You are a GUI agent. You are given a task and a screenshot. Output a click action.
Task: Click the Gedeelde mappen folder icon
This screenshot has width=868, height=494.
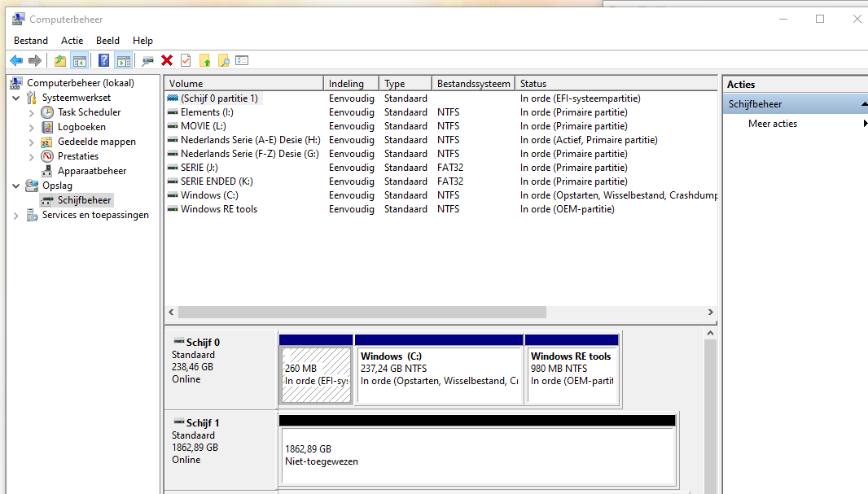[x=47, y=142]
